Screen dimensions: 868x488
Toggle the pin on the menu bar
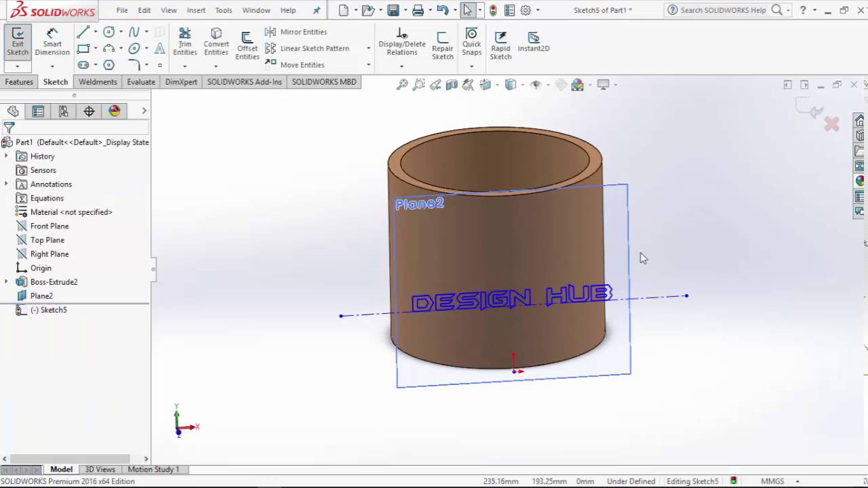pos(317,10)
